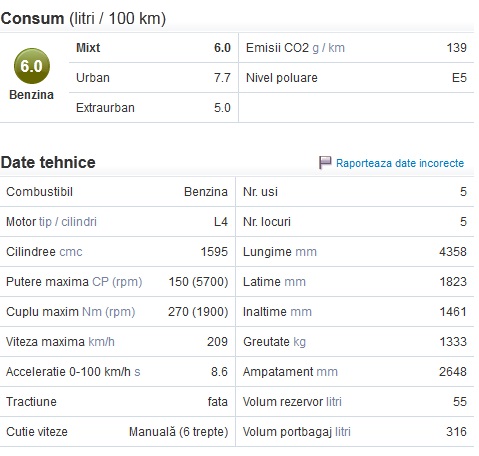The image size is (479, 456).
Task: Click the Volum portbagaj value 316
Action: coord(456,432)
